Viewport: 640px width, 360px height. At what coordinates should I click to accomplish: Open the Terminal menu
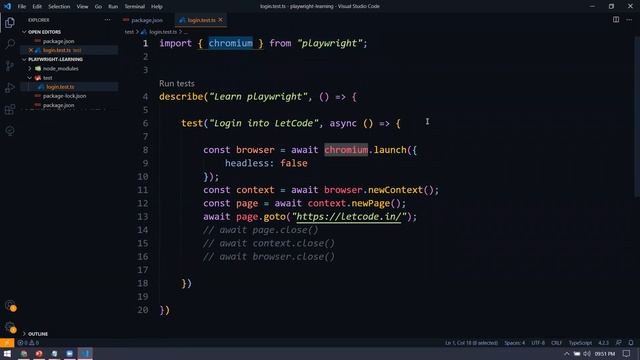click(135, 7)
